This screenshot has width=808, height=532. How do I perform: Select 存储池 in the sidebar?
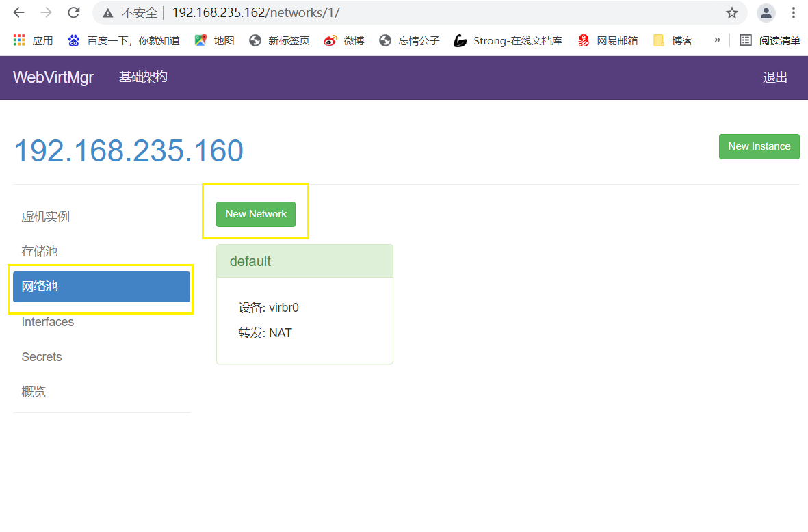(x=101, y=252)
